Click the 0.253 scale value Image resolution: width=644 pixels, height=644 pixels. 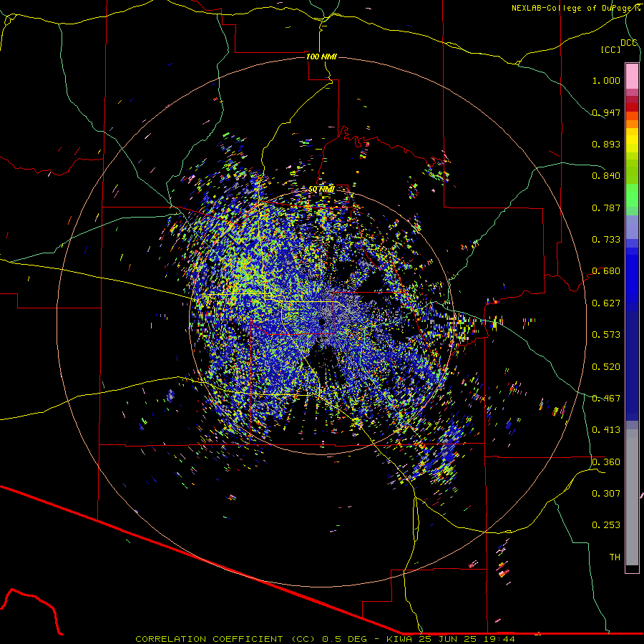pyautogui.click(x=606, y=525)
